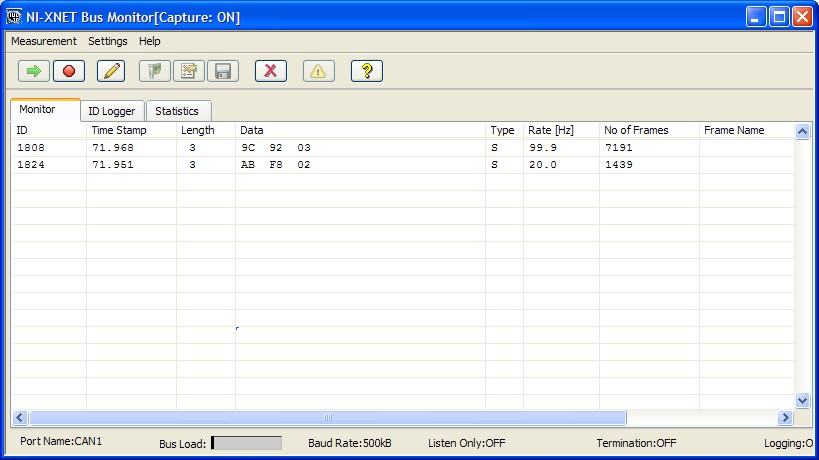Click the Type column header

504,130
